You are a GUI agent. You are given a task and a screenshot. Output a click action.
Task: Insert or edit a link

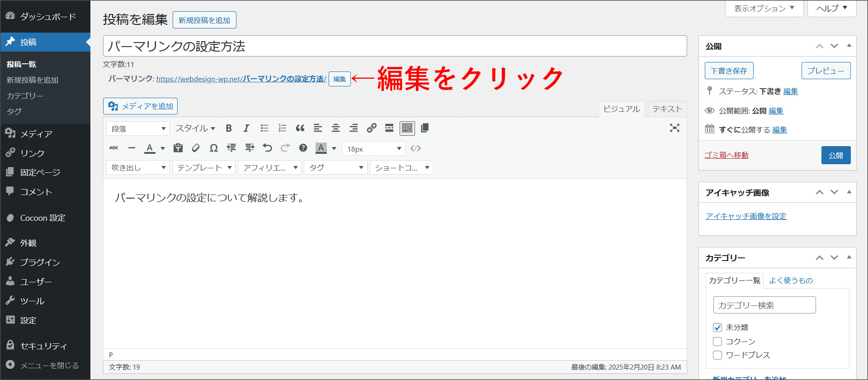[372, 128]
